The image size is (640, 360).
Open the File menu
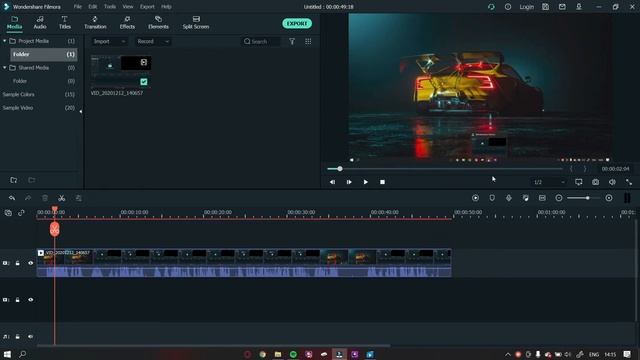click(x=78, y=7)
